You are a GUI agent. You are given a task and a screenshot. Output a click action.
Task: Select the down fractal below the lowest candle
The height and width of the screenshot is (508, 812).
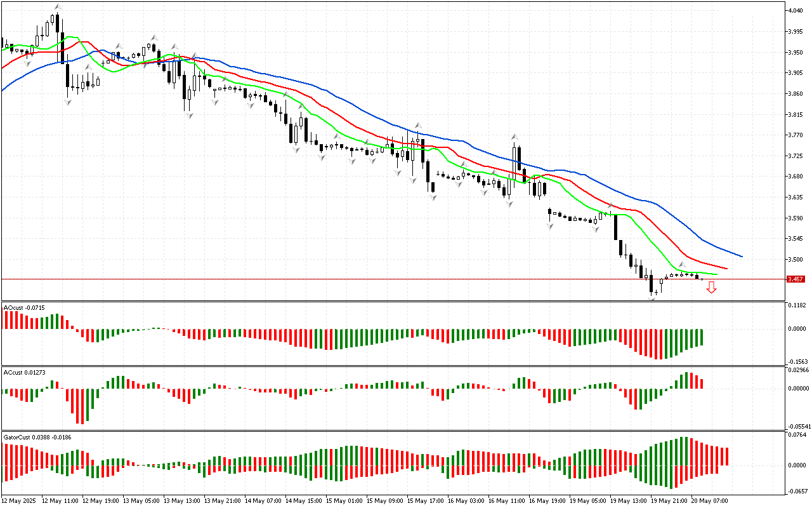pyautogui.click(x=652, y=298)
